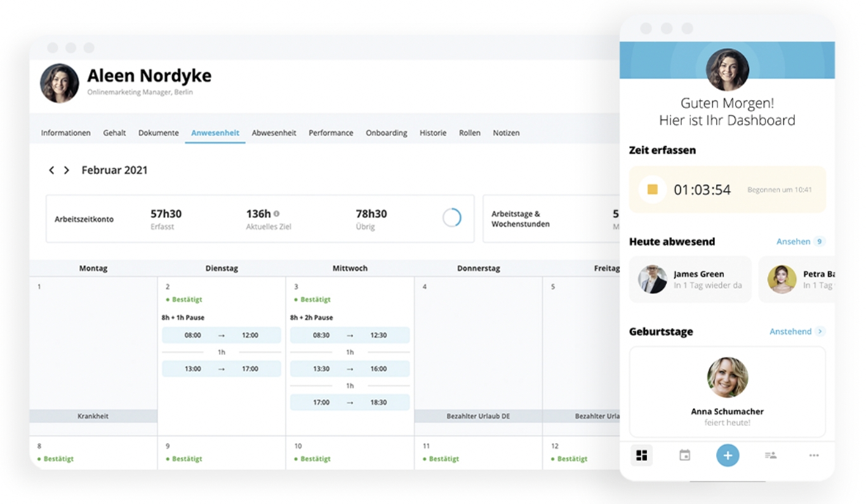
Task: Open the Performance tab
Action: tap(331, 133)
